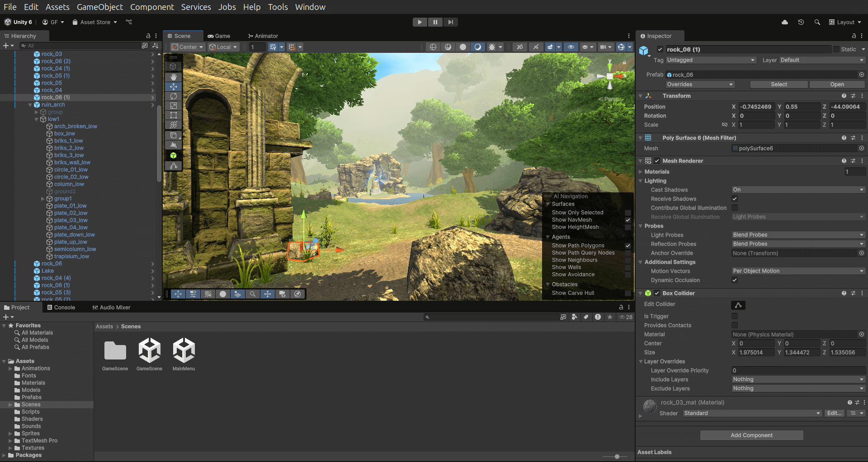Click Add Component button
The width and height of the screenshot is (868, 462).
point(751,435)
